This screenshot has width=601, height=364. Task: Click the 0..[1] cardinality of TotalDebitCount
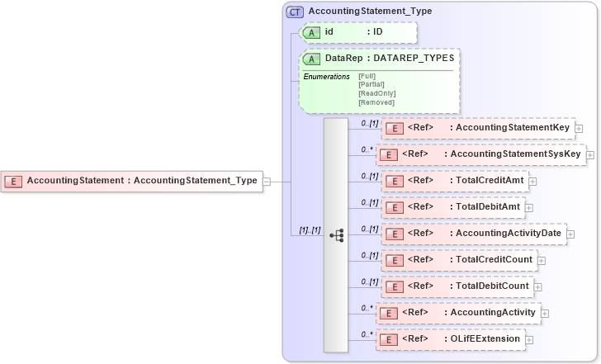click(370, 282)
